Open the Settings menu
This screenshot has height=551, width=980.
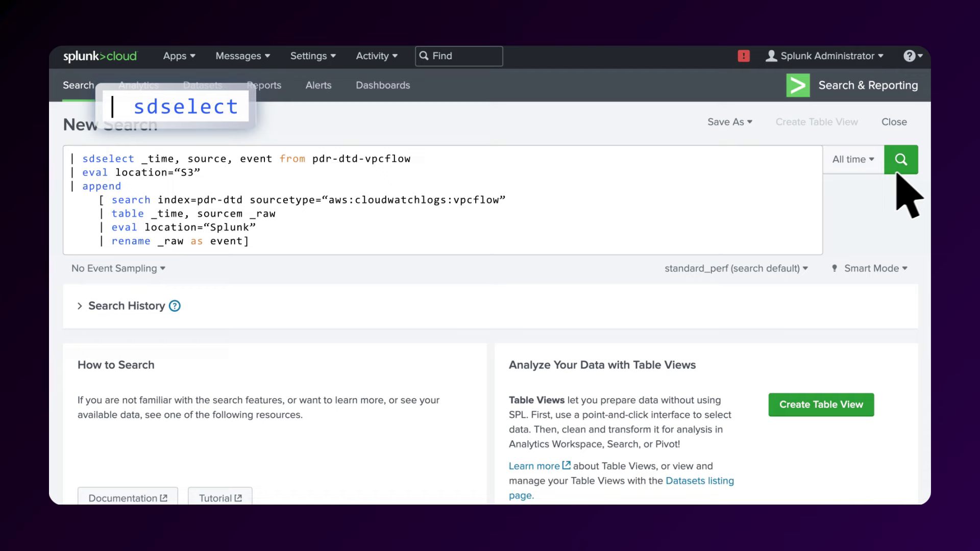point(313,56)
